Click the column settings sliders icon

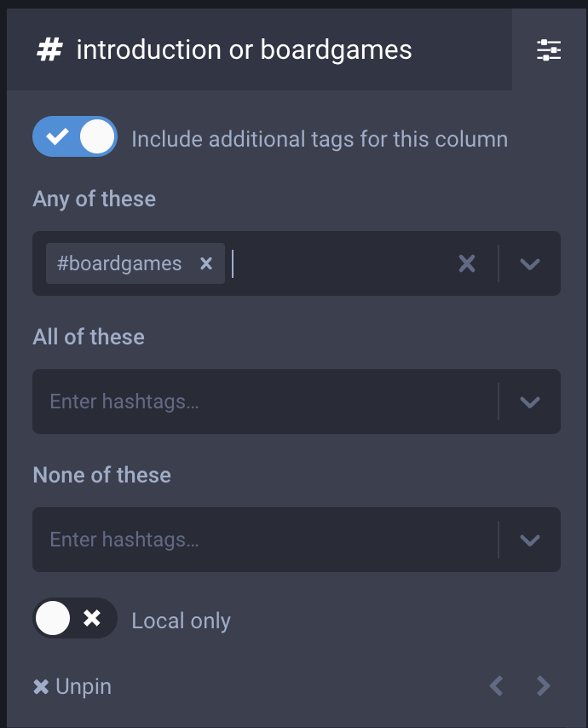tap(549, 50)
